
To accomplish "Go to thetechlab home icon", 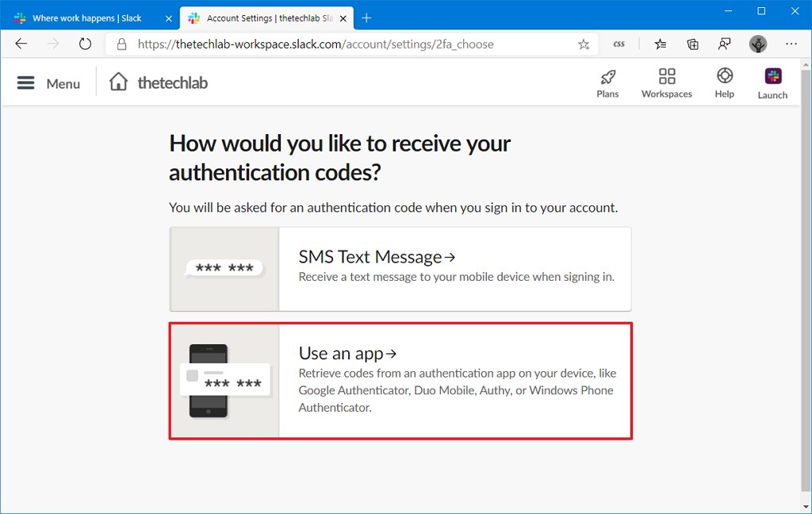I will [x=118, y=82].
